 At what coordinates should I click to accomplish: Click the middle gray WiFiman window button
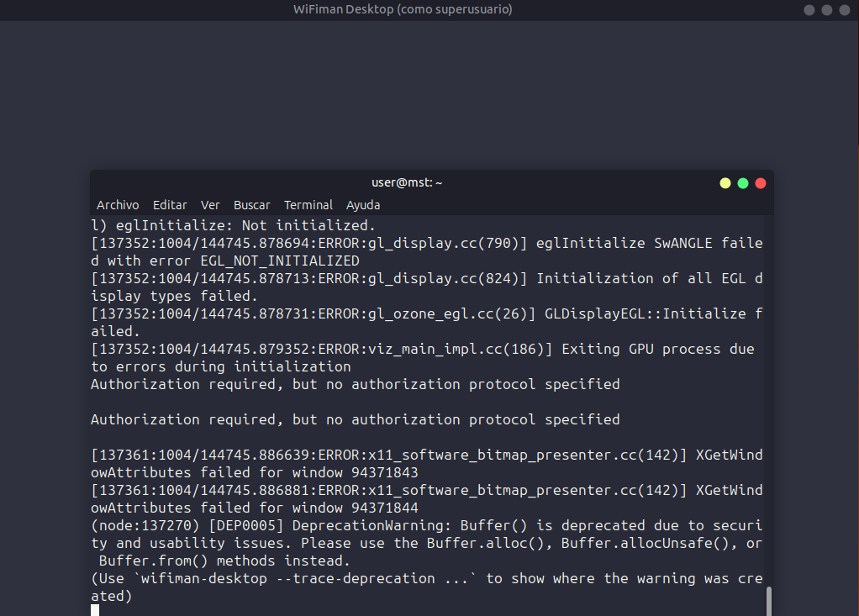(827, 10)
